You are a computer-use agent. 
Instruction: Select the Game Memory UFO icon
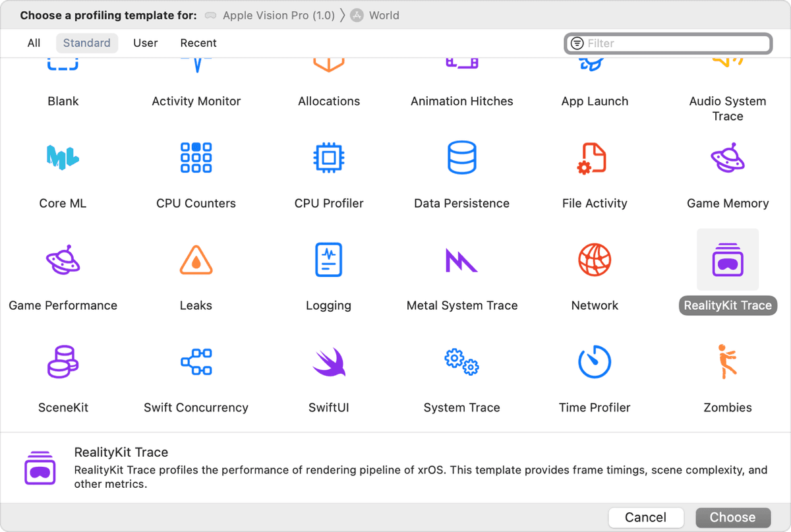pyautogui.click(x=727, y=158)
